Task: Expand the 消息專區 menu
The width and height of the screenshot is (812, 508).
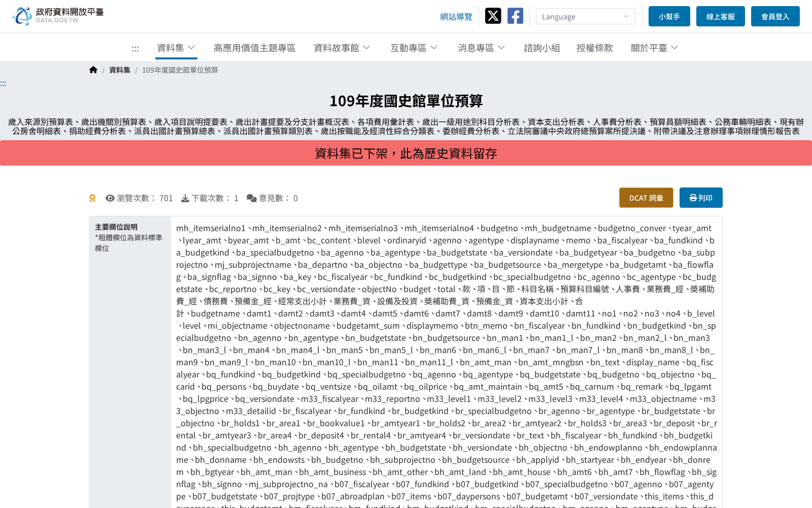Action: click(482, 48)
